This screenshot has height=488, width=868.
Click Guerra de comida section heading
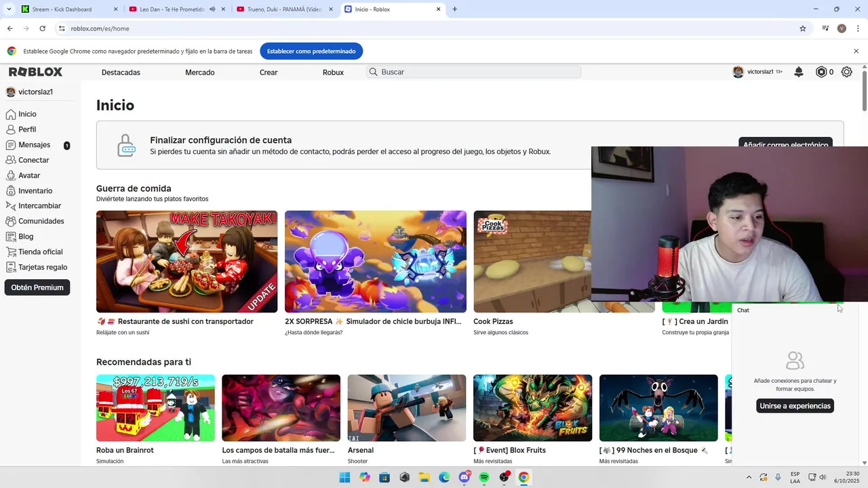pos(134,188)
